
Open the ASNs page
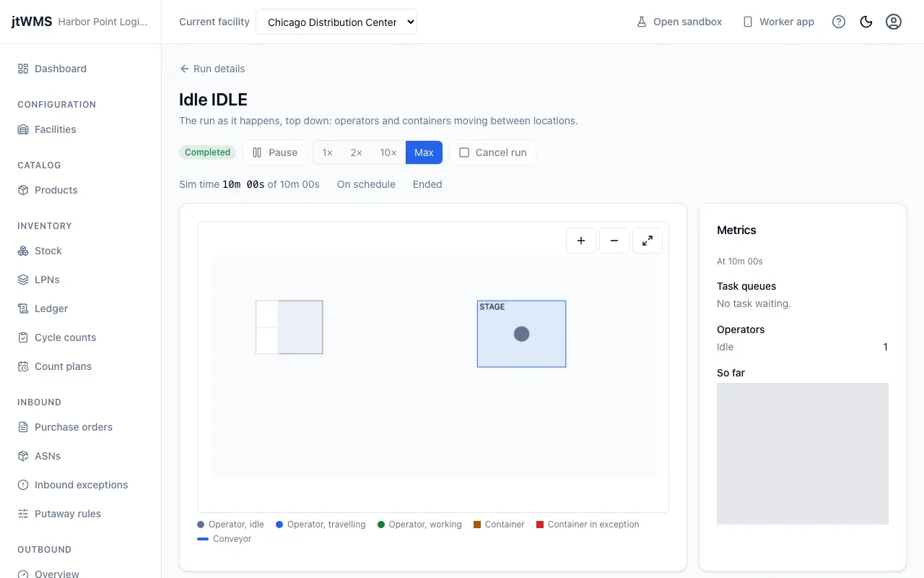coord(39,456)
